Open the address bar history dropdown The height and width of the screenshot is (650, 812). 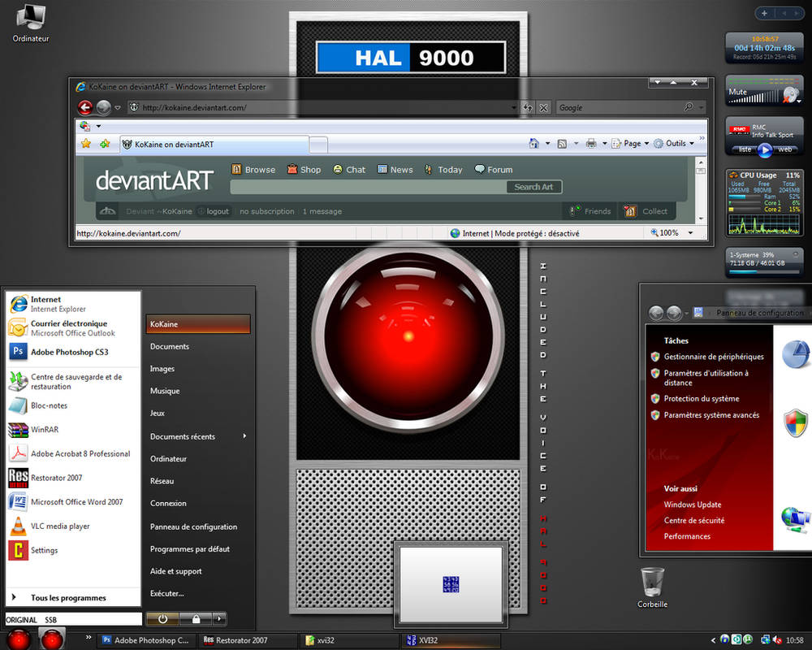pyautogui.click(x=514, y=108)
